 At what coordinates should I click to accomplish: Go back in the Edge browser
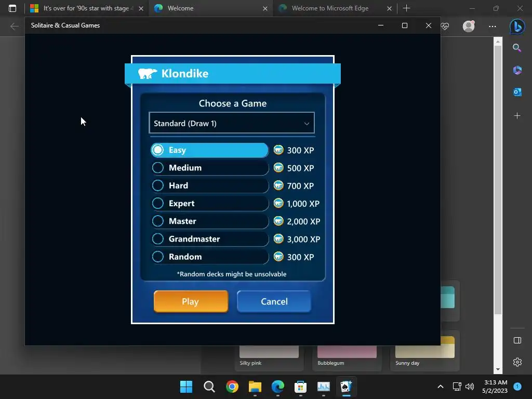[x=14, y=26]
